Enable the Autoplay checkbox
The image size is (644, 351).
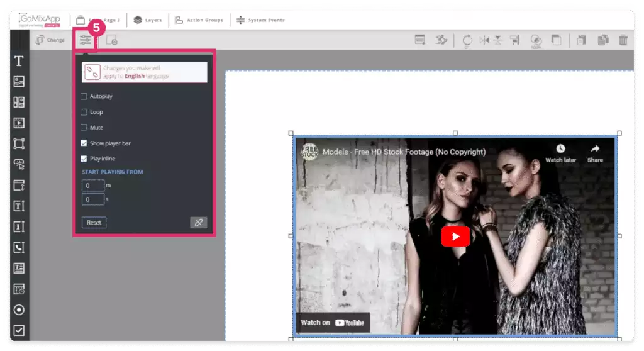click(84, 96)
